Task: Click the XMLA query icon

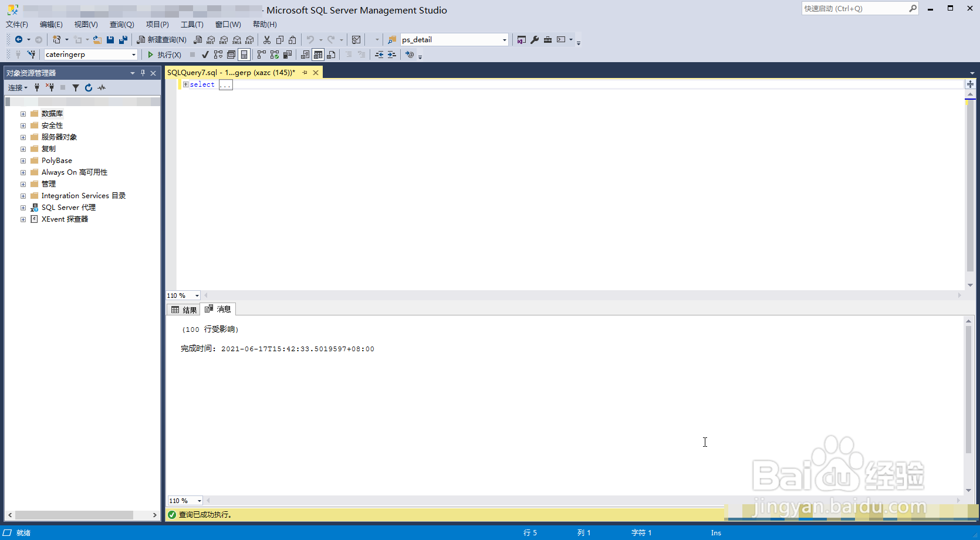Action: 236,40
